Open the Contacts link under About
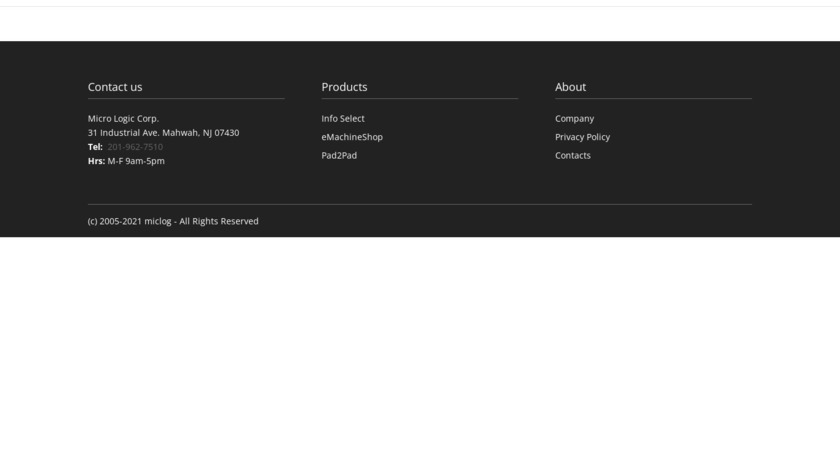 coord(573,156)
